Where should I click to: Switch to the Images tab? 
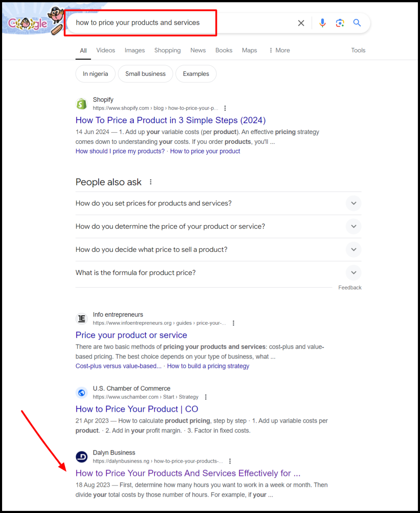(x=135, y=50)
